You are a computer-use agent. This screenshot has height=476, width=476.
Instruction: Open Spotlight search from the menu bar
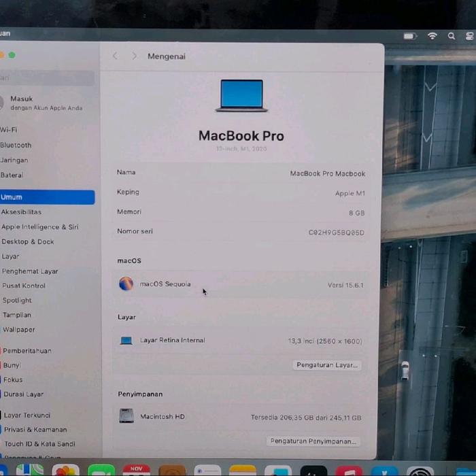click(x=451, y=35)
